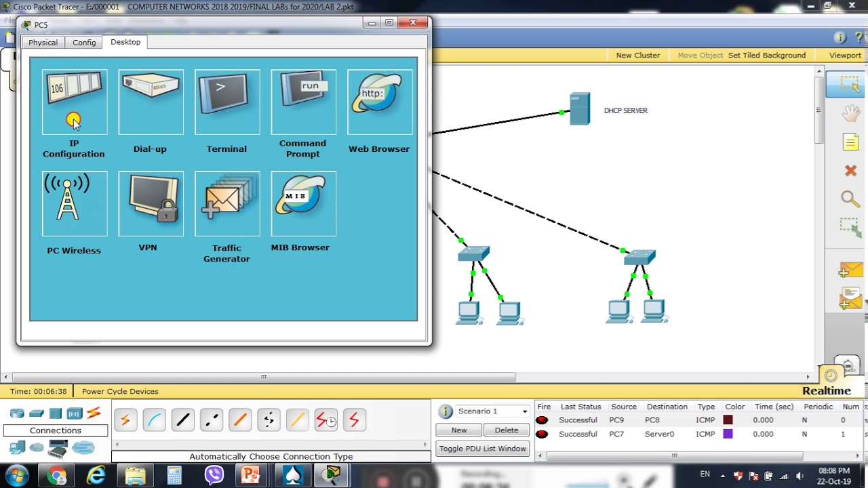Switch to the Config tab

tap(84, 42)
